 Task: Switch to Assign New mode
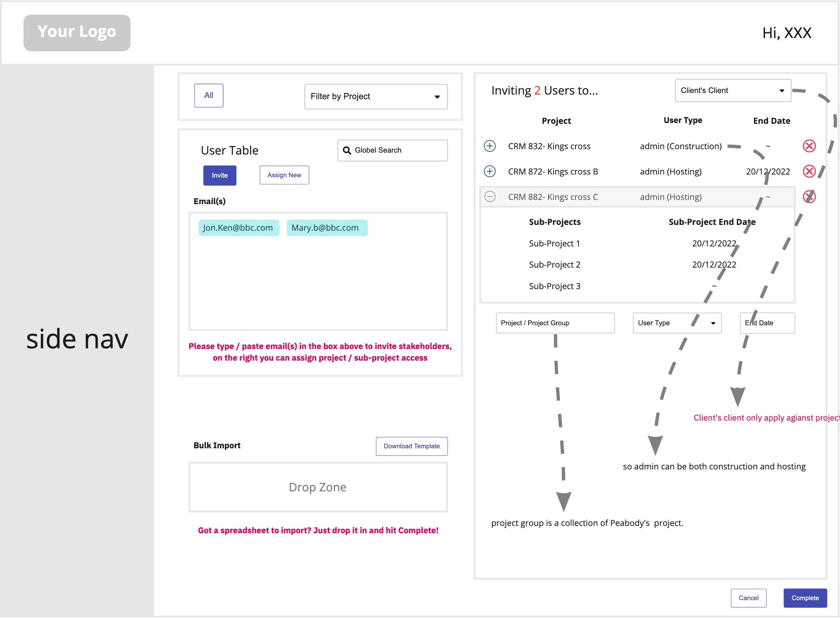(284, 175)
